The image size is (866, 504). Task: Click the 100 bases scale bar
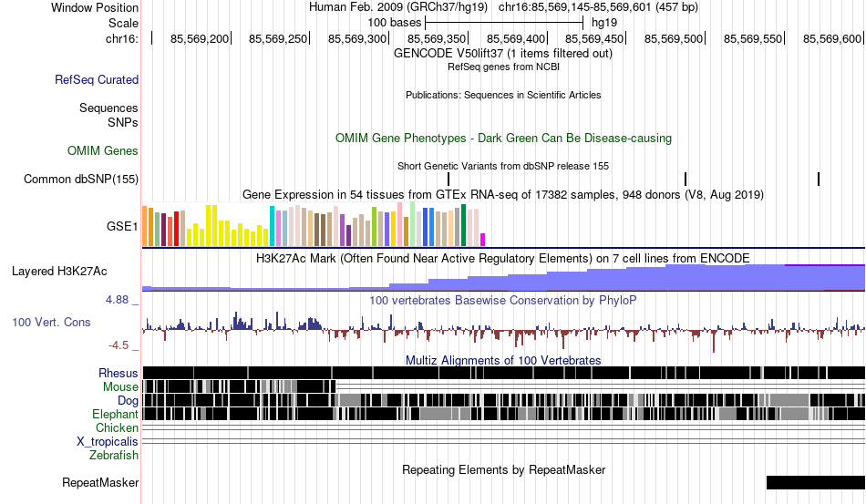[504, 23]
